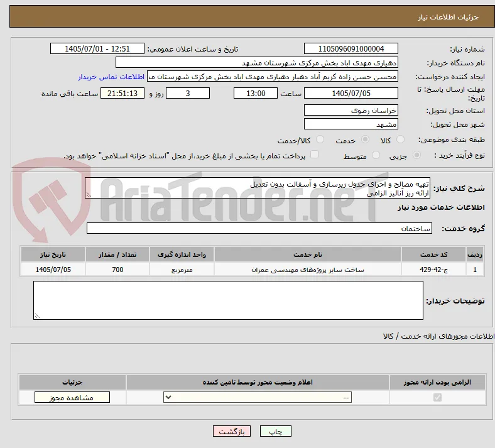Click the service group field ساختمان

coord(259,228)
